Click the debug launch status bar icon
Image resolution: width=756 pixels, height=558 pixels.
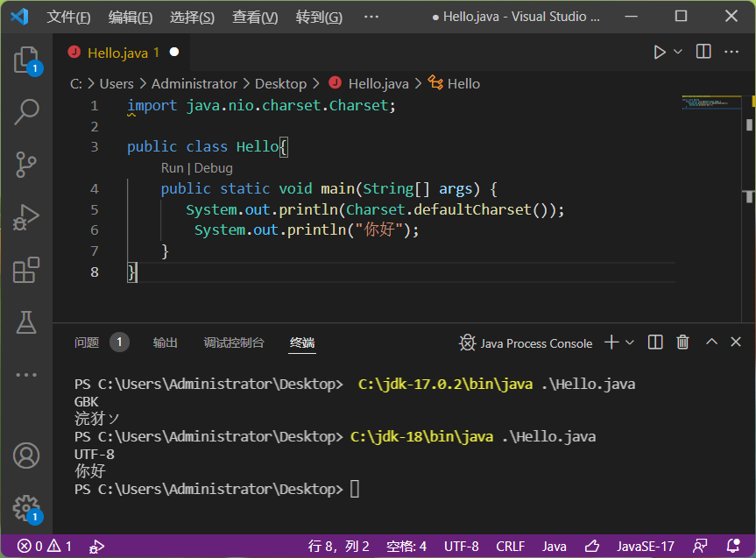pyautogui.click(x=96, y=547)
